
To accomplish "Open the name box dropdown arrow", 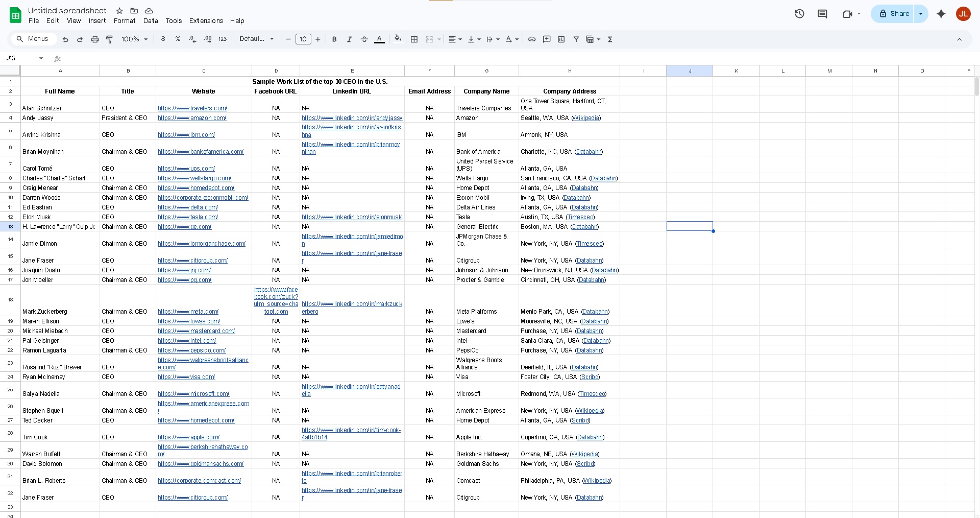I will click(x=41, y=58).
